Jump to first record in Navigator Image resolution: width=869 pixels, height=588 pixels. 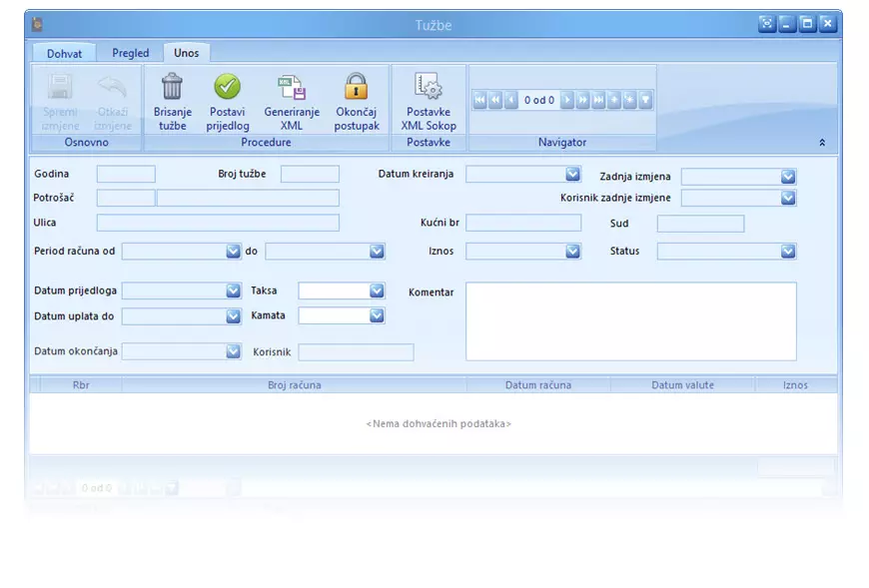(x=479, y=100)
